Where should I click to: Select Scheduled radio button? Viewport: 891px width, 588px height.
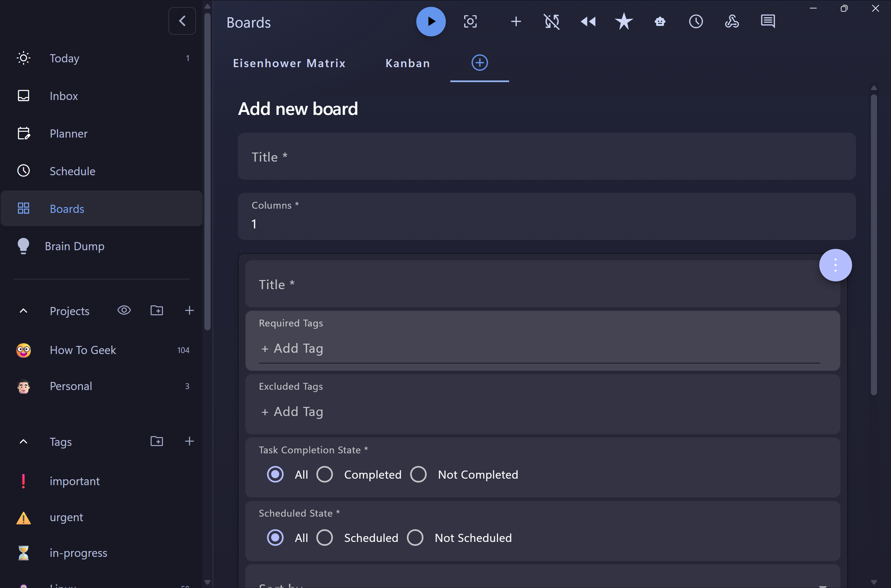tap(325, 538)
